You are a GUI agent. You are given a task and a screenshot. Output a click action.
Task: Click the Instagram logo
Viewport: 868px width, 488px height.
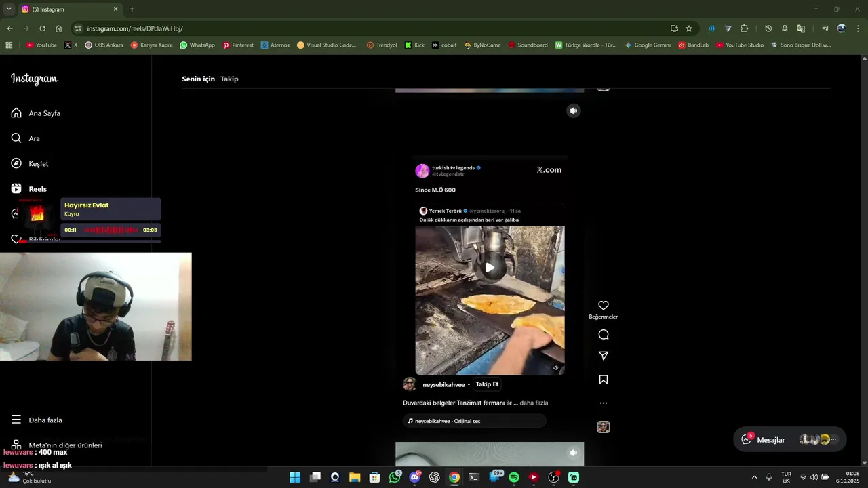point(34,79)
